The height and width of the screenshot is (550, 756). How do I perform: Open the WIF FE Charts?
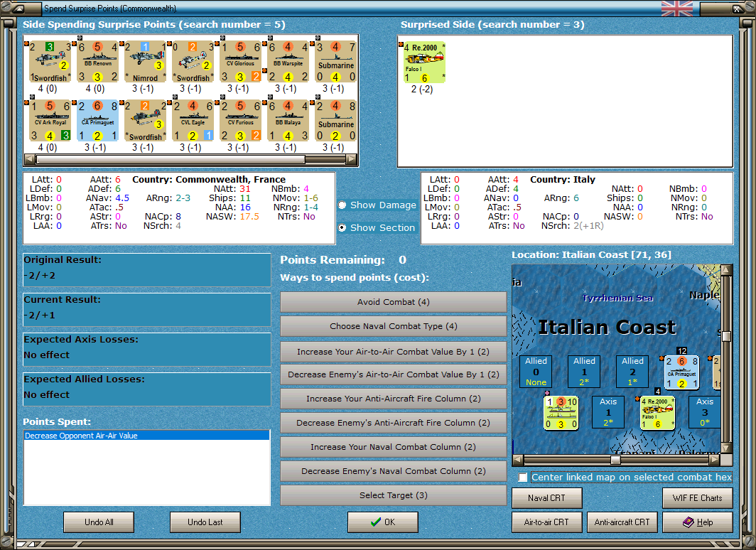(698, 498)
